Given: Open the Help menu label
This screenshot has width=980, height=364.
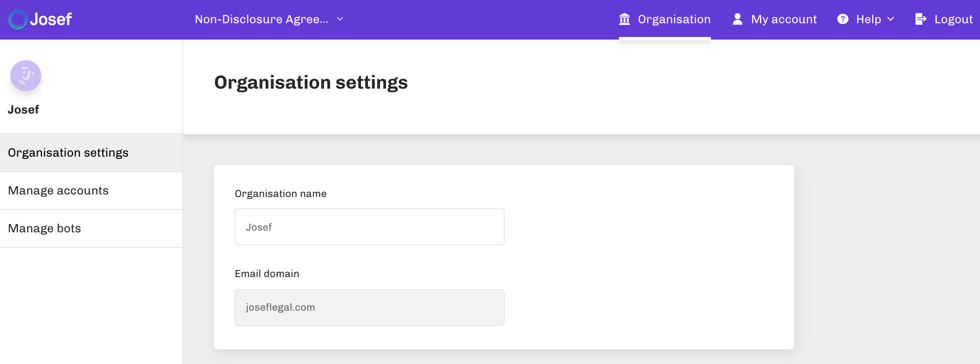Looking at the screenshot, I should pos(869,19).
